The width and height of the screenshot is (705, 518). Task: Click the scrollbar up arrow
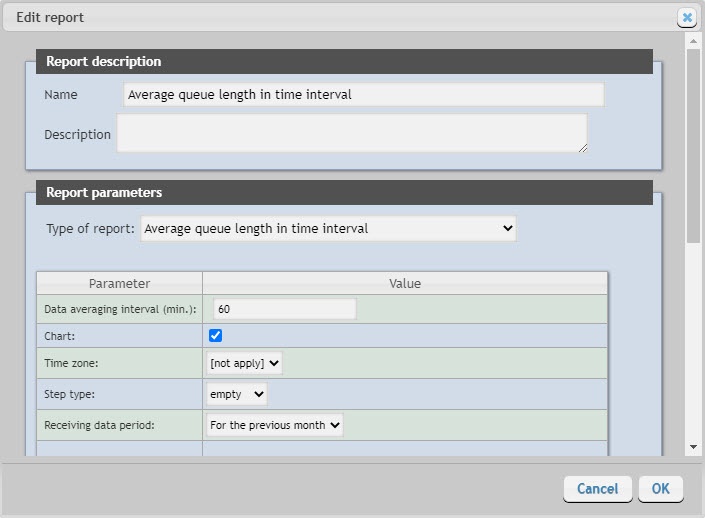coord(693,40)
